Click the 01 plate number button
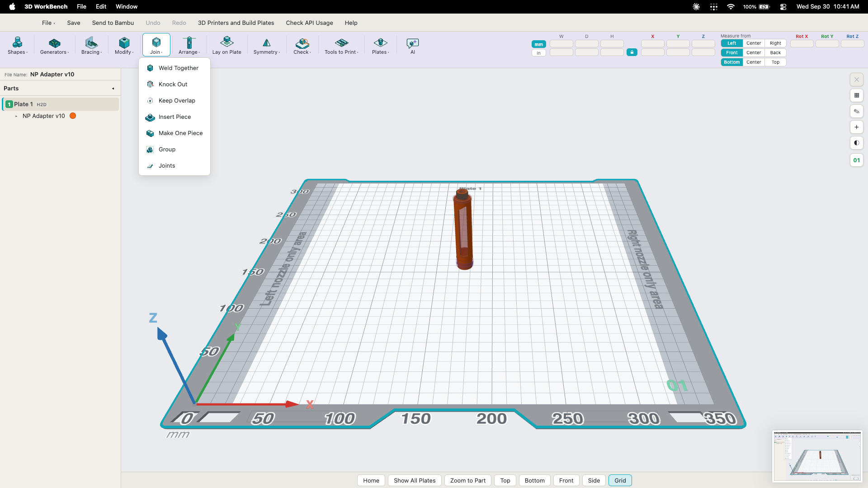 [856, 160]
